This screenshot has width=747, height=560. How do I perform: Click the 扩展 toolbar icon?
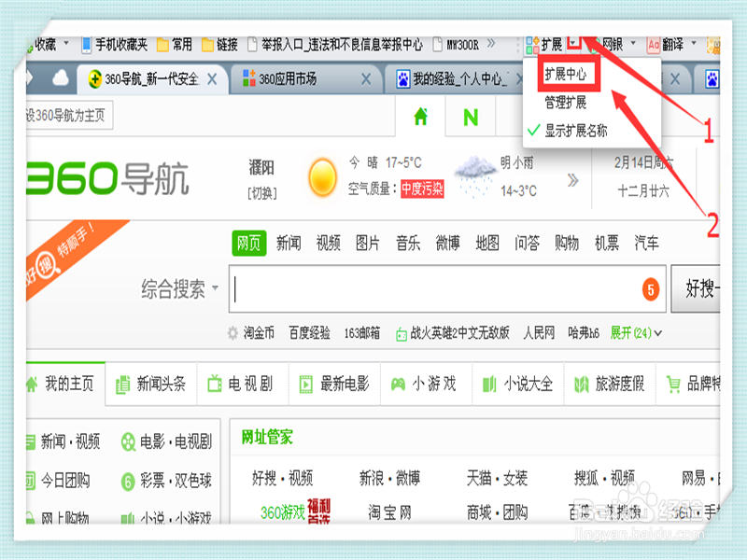click(x=532, y=45)
